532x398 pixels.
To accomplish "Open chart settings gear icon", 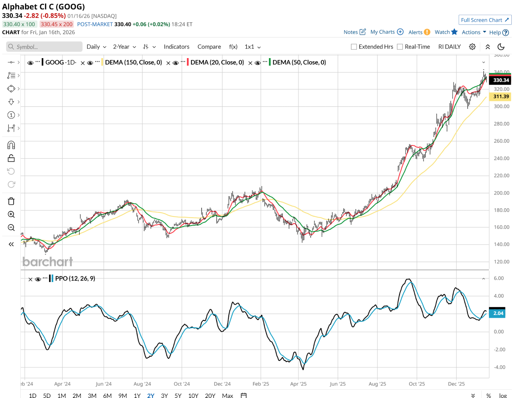I will coord(472,47).
